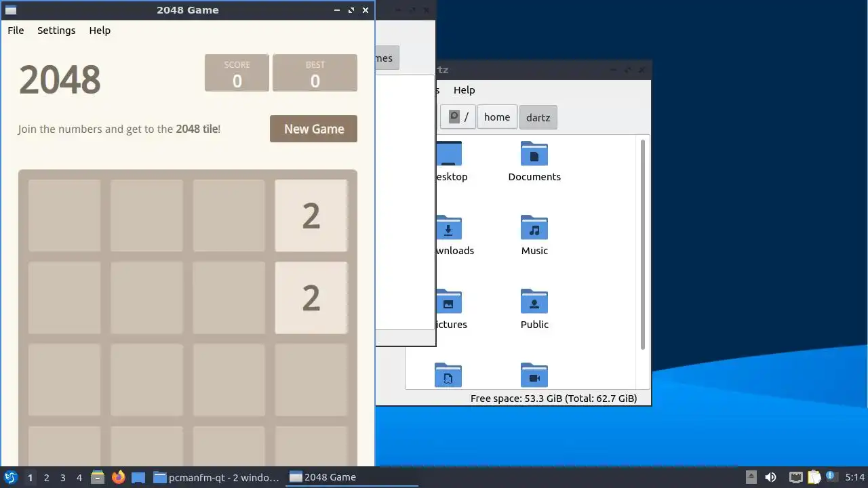Image resolution: width=868 pixels, height=488 pixels.
Task: Open the volume control tray icon
Action: (x=770, y=477)
